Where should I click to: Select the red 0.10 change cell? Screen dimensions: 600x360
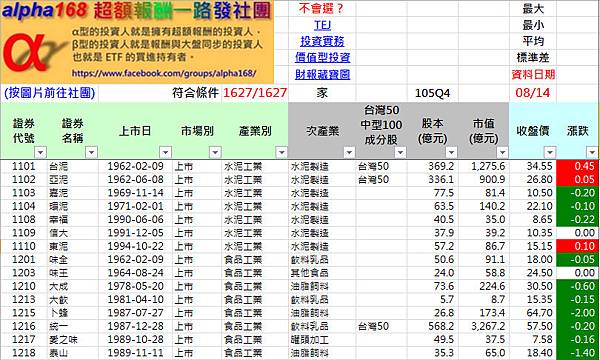coord(578,246)
